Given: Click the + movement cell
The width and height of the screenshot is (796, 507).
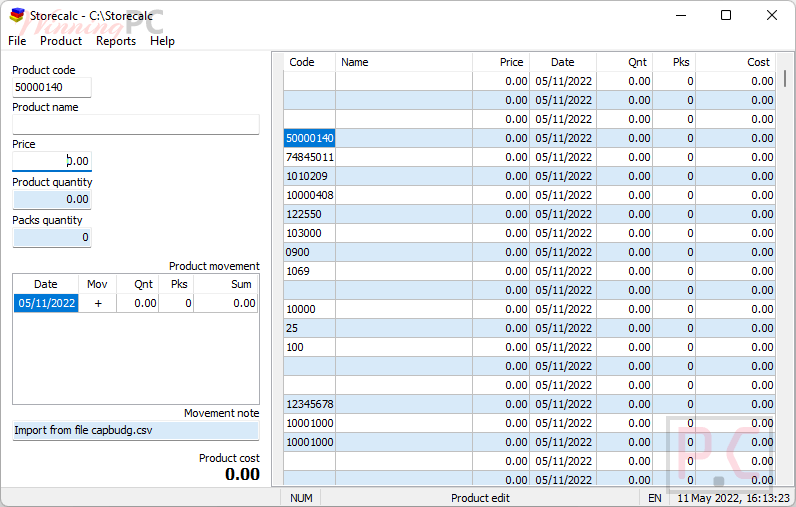Looking at the screenshot, I should click(x=97, y=303).
